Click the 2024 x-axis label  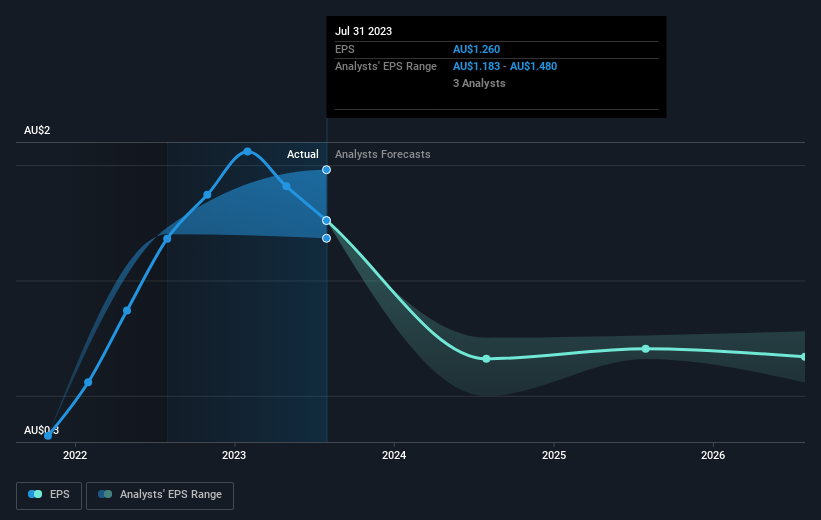pyautogui.click(x=394, y=455)
